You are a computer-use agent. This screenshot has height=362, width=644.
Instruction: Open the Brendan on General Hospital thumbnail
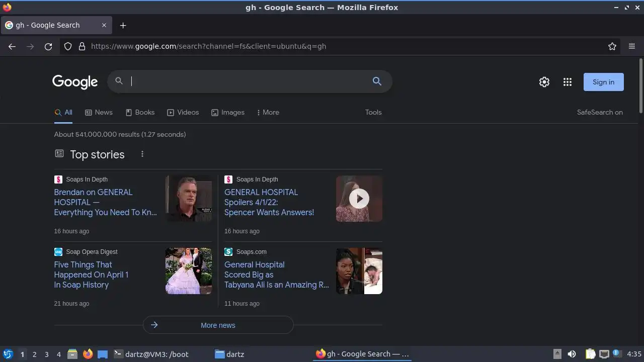click(189, 199)
